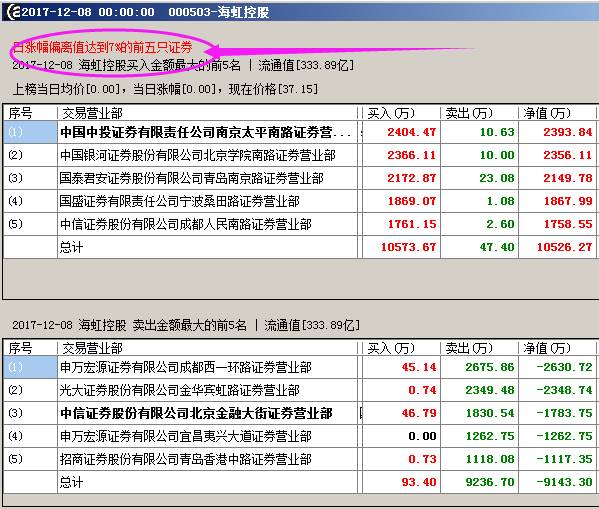The image size is (599, 509).
Task: Click net value -2630.72
Action: [564, 367]
